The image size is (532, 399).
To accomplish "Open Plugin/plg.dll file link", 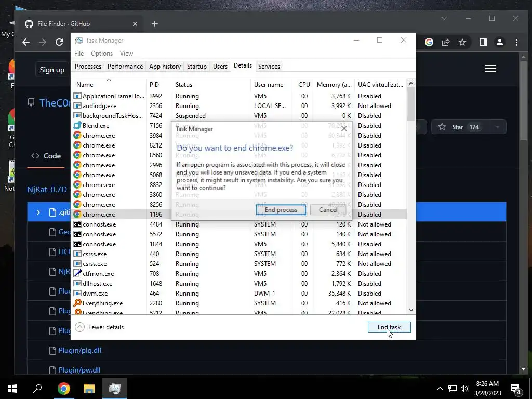I will pos(79,350).
